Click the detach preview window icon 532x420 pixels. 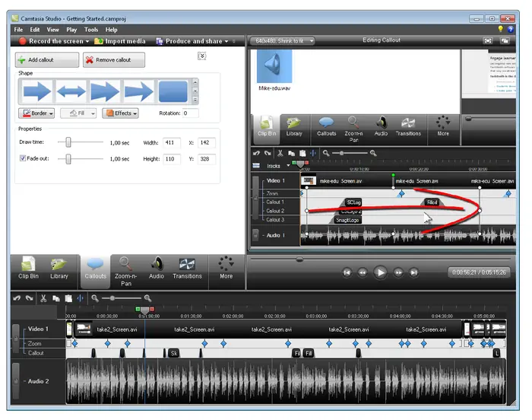pyautogui.click(x=505, y=41)
